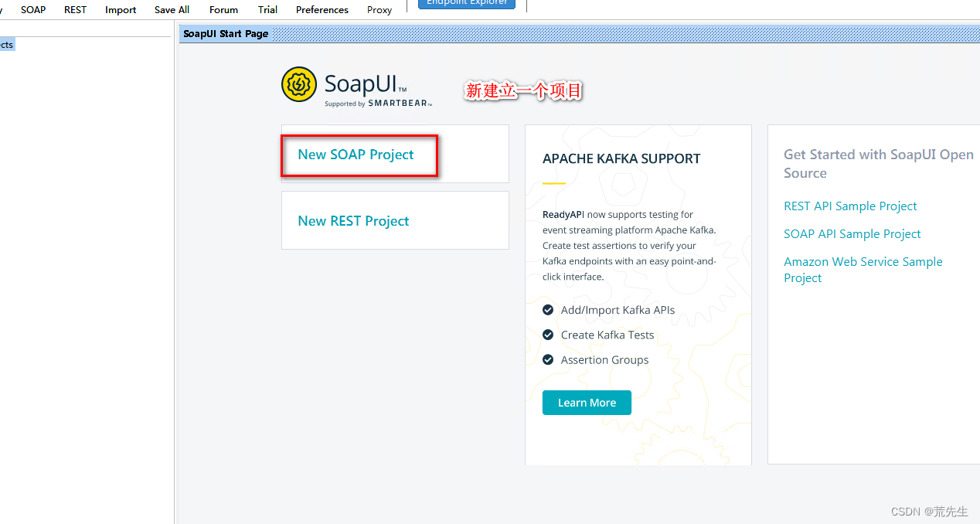
Task: Click the Create Kafka Tests checkmark icon
Action: (x=548, y=335)
